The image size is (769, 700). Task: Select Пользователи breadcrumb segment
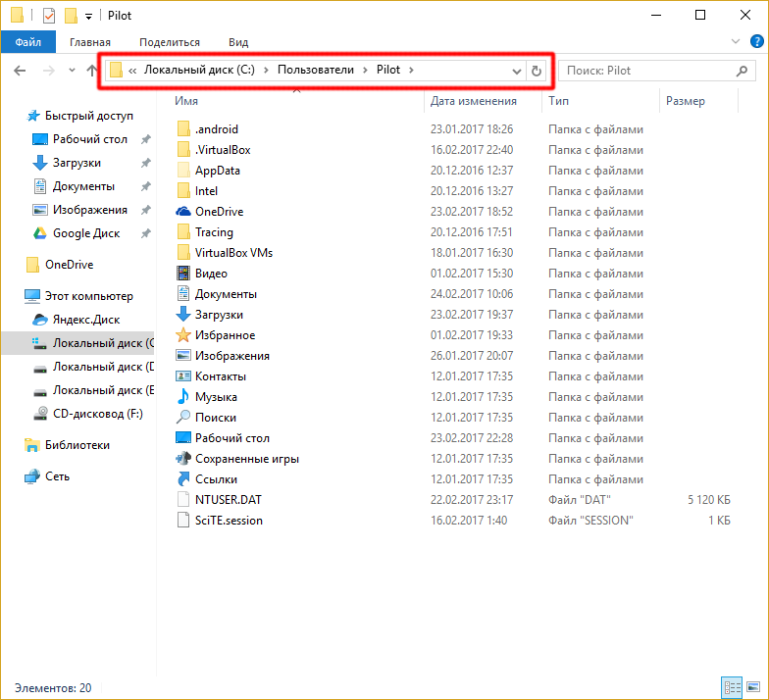[316, 70]
